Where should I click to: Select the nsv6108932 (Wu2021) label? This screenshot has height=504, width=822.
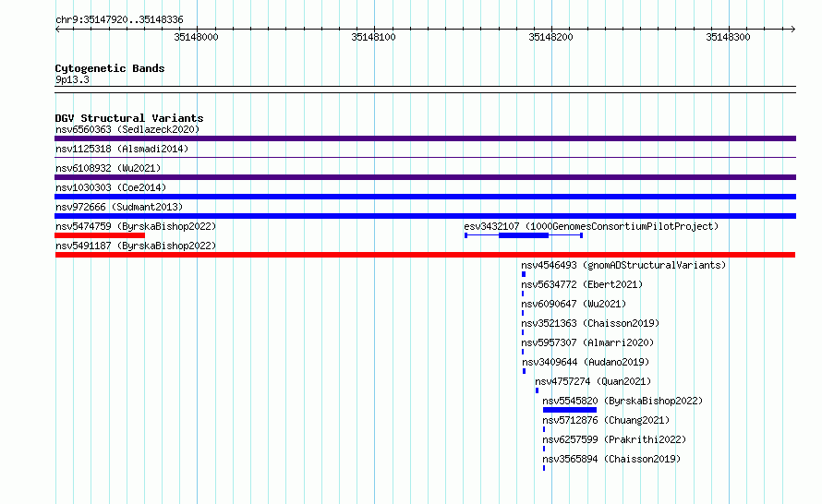(x=108, y=168)
